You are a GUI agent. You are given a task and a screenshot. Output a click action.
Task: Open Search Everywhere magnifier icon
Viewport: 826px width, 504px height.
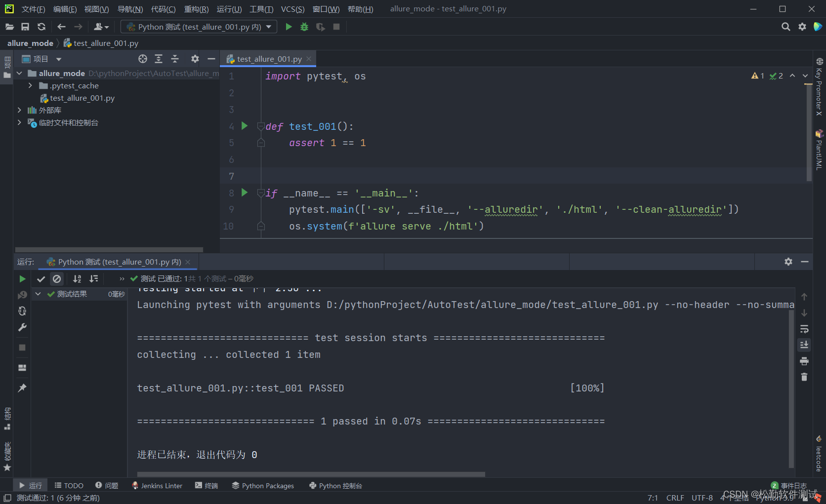pos(785,27)
